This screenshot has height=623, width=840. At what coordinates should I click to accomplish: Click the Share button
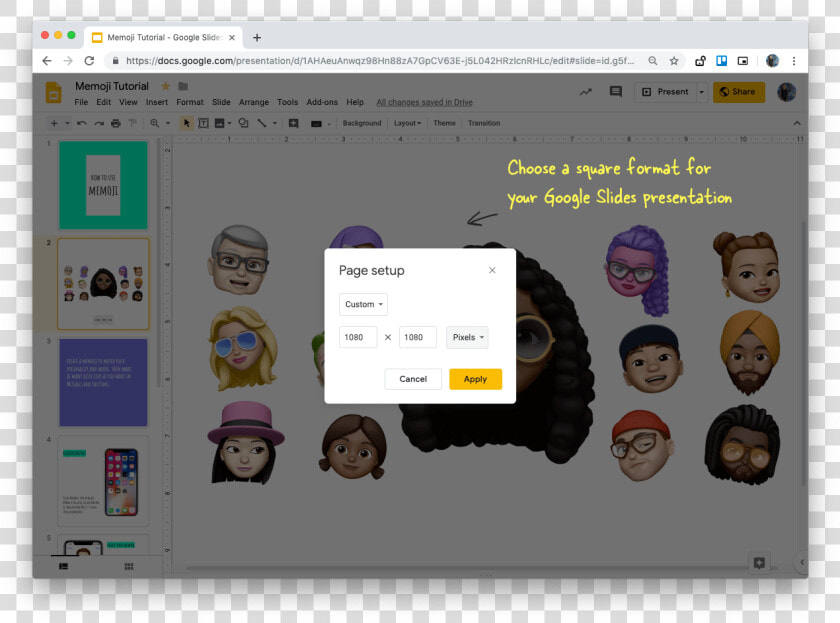coord(739,92)
